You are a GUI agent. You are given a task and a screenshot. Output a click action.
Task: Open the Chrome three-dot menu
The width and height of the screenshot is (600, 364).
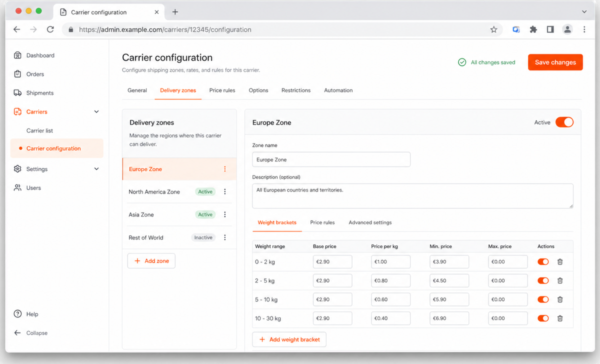click(584, 29)
